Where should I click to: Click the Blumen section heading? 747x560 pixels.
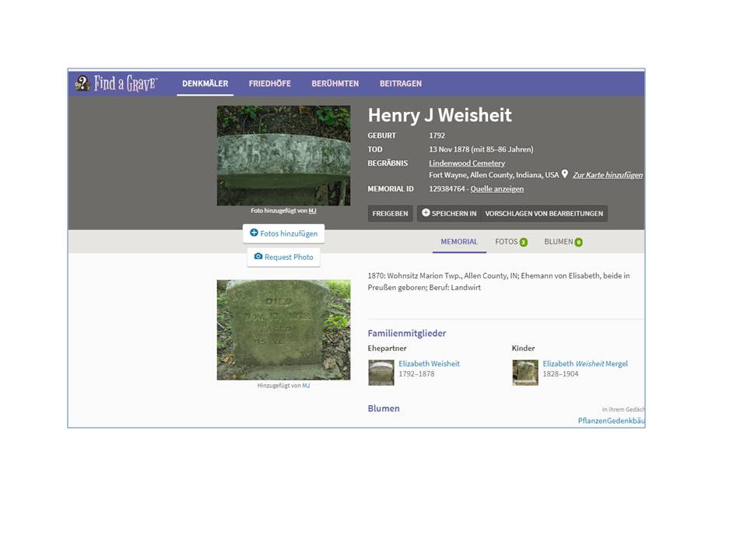[384, 408]
